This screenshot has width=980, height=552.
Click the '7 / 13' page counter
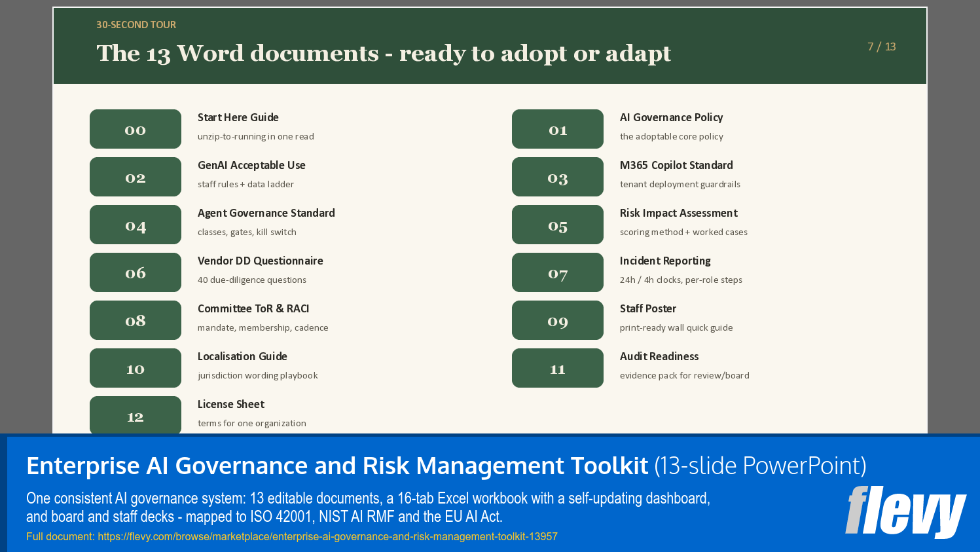coord(882,46)
